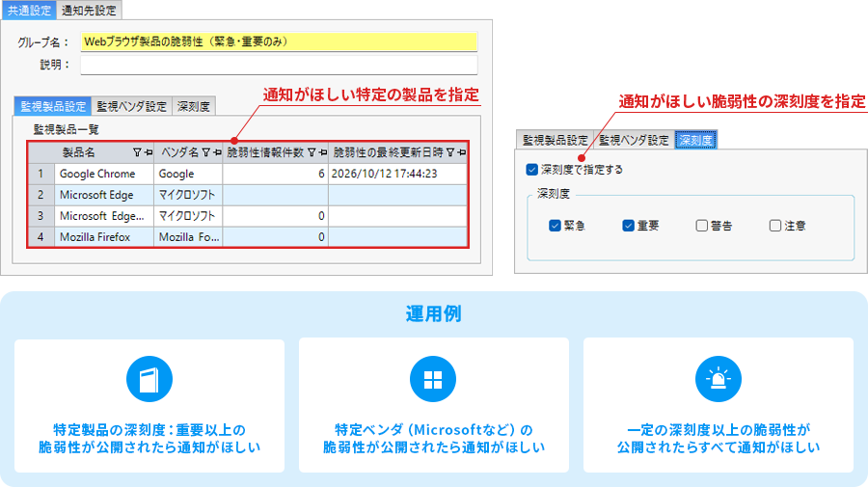Switch to the 共通設定 tab

point(29,10)
